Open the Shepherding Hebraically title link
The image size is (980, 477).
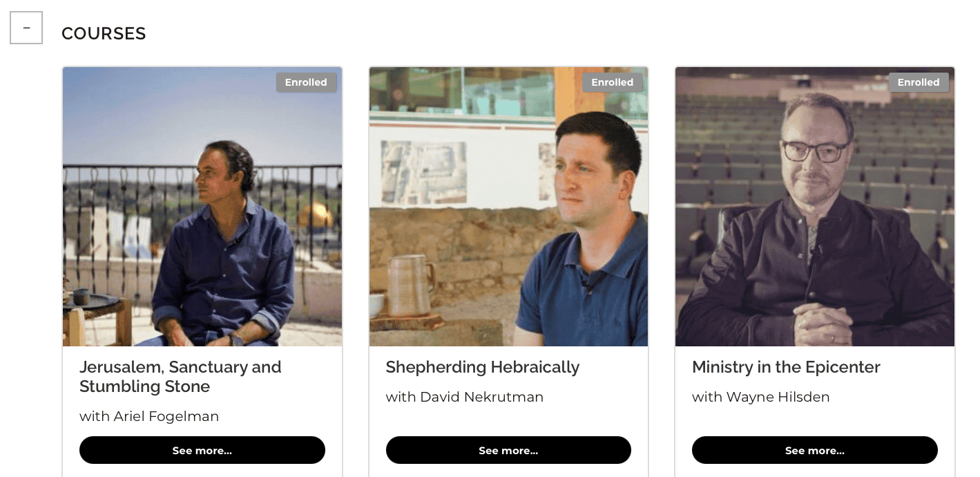click(x=482, y=367)
